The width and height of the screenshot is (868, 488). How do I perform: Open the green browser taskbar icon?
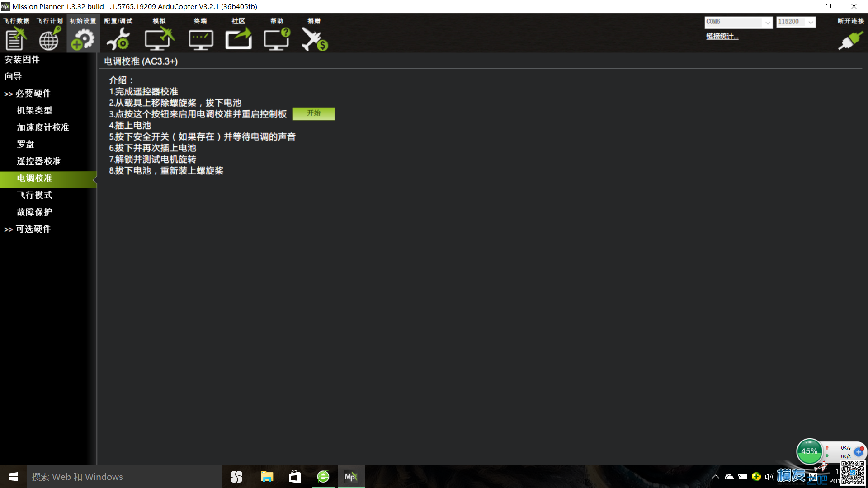click(x=323, y=477)
